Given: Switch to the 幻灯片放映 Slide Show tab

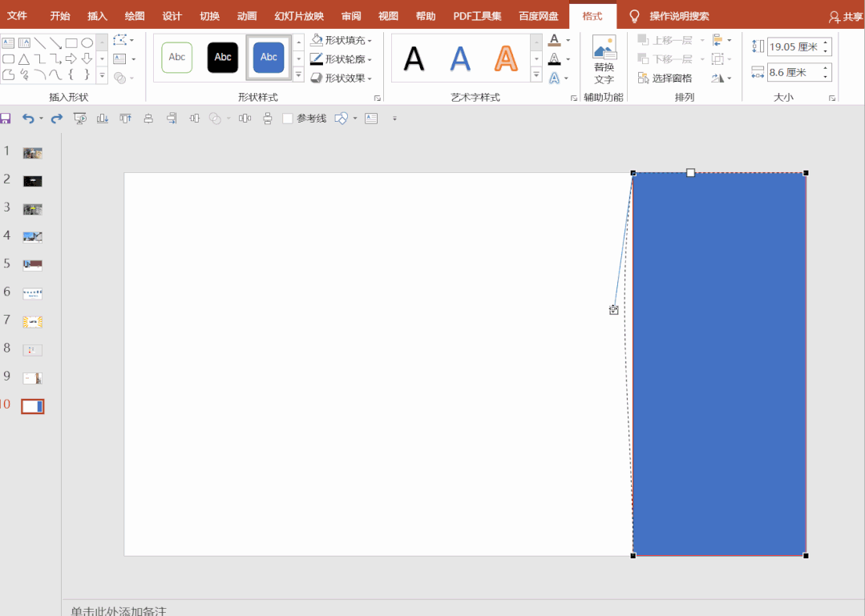Looking at the screenshot, I should [299, 16].
